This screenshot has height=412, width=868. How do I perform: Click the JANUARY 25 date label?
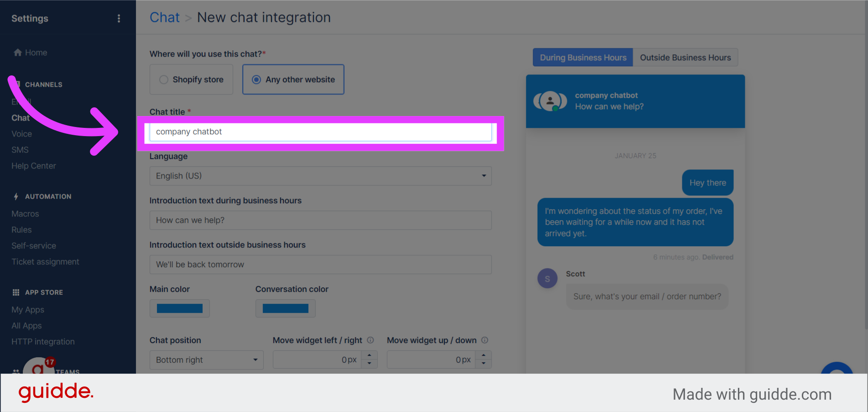coord(635,156)
